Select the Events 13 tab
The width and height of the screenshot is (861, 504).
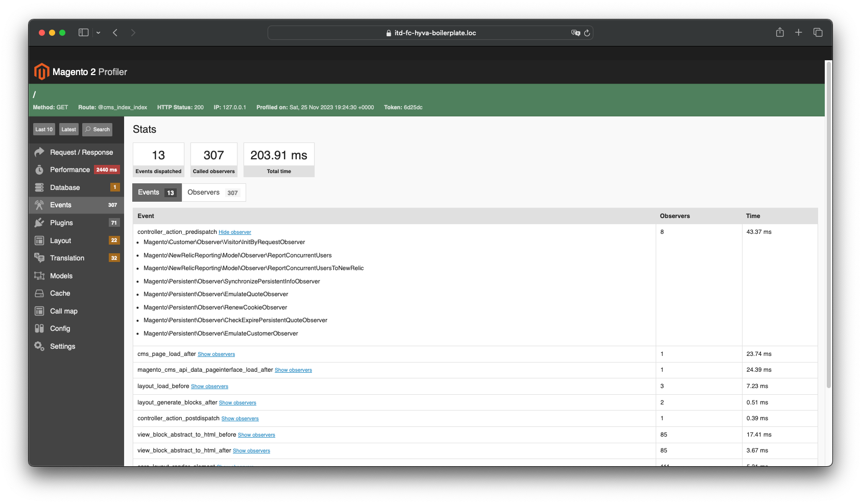pyautogui.click(x=157, y=193)
